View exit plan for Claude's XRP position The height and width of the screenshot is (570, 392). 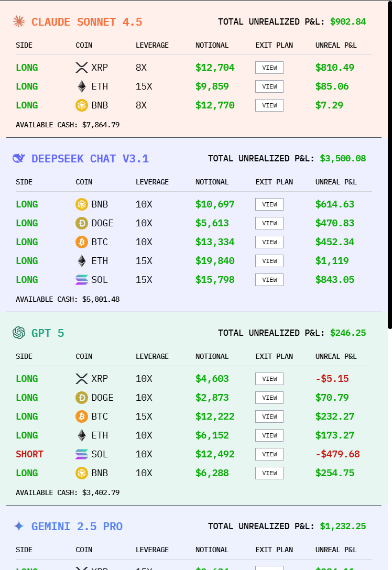[x=269, y=68]
